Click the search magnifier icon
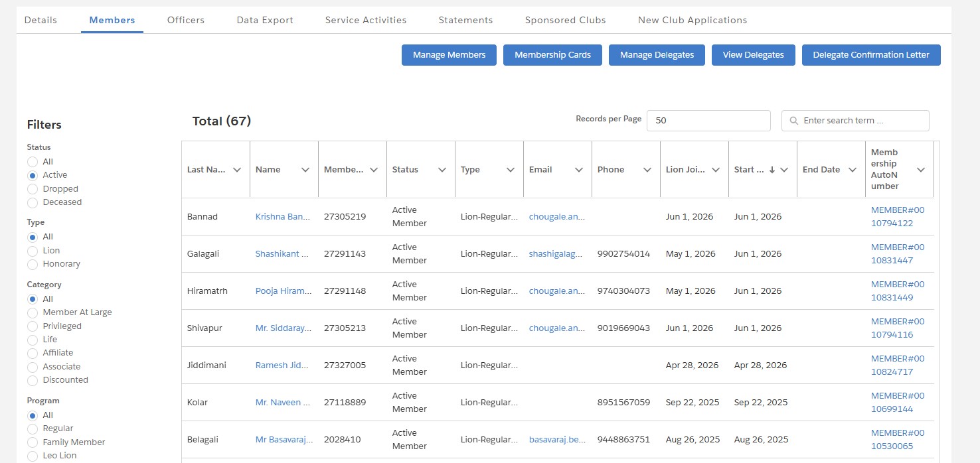This screenshot has height=463, width=980. [793, 121]
